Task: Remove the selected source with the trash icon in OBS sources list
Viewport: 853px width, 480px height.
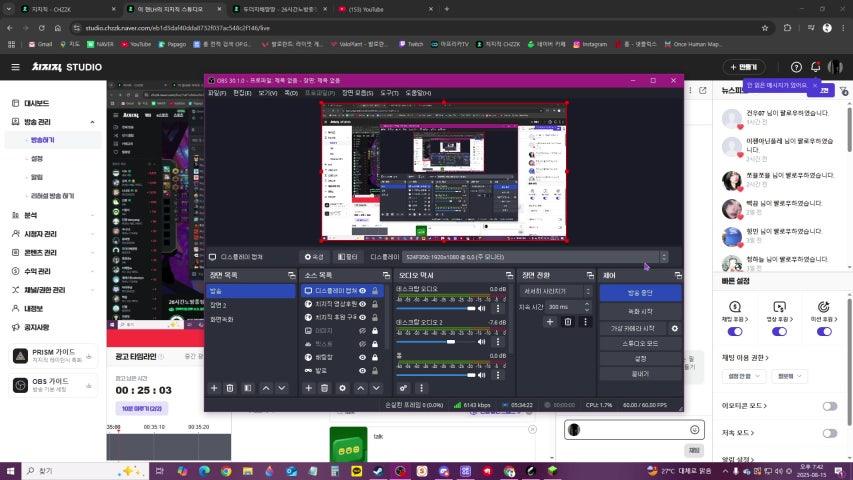Action: tap(324, 388)
